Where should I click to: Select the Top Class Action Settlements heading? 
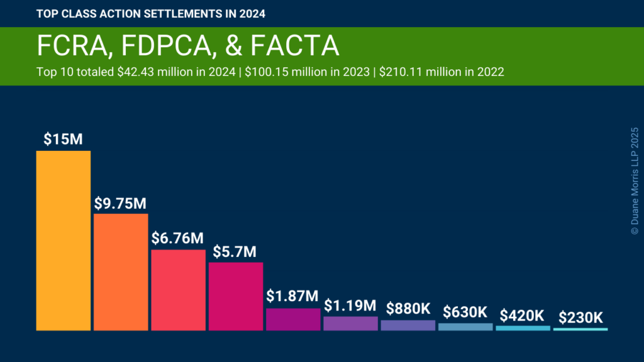(x=151, y=14)
